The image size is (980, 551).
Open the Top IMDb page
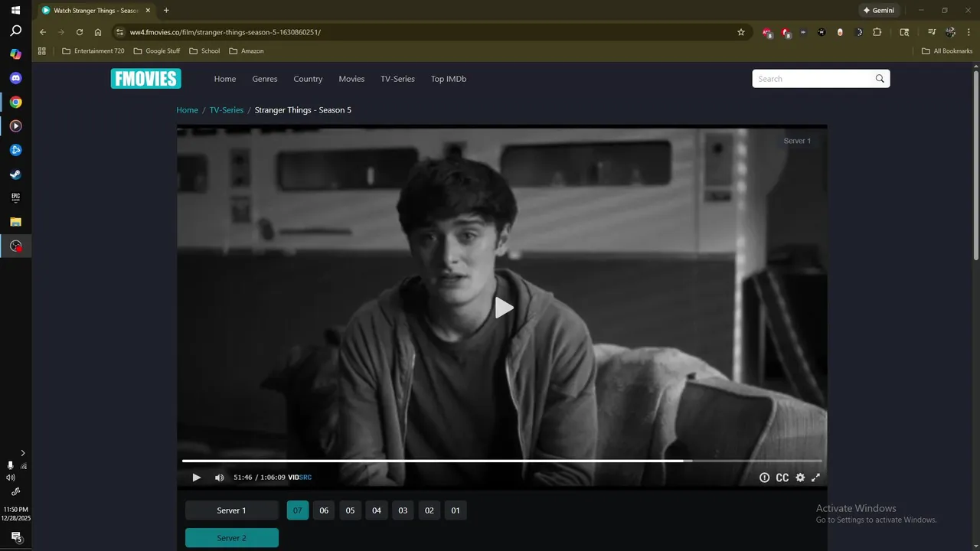pyautogui.click(x=449, y=79)
